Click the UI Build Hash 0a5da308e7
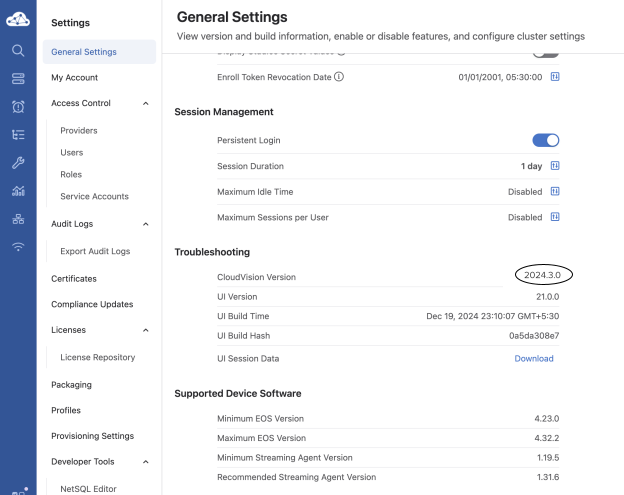624x495 pixels. 534,335
